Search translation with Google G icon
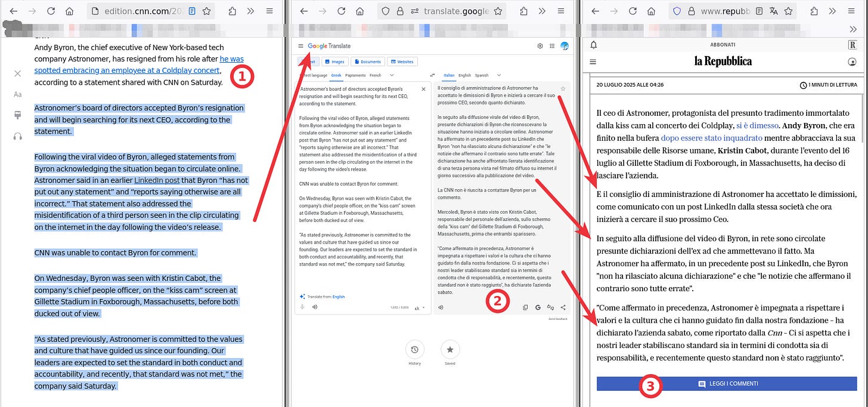Image resolution: width=868 pixels, height=407 pixels. [538, 307]
